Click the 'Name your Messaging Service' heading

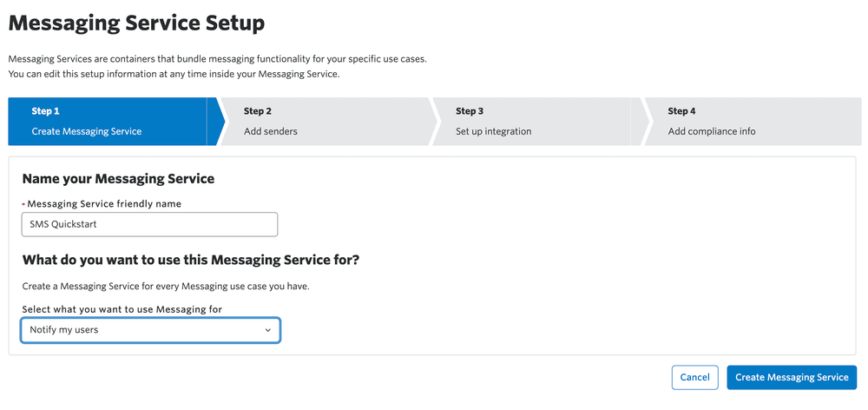[x=118, y=179]
